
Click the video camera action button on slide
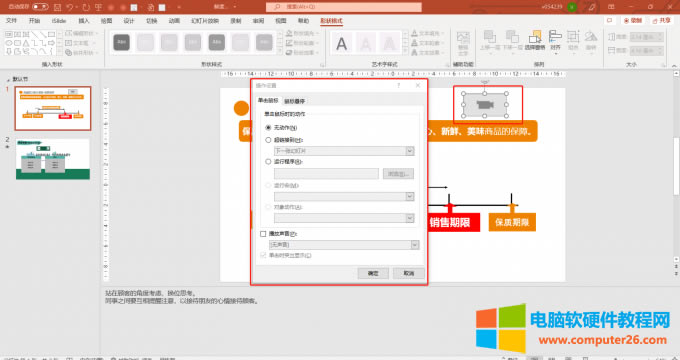(x=485, y=105)
